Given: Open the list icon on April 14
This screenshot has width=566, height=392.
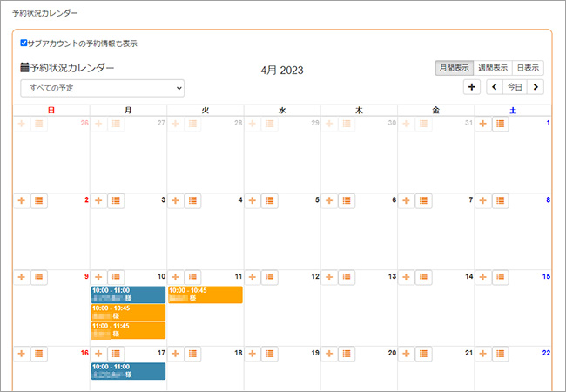Looking at the screenshot, I should 424,277.
